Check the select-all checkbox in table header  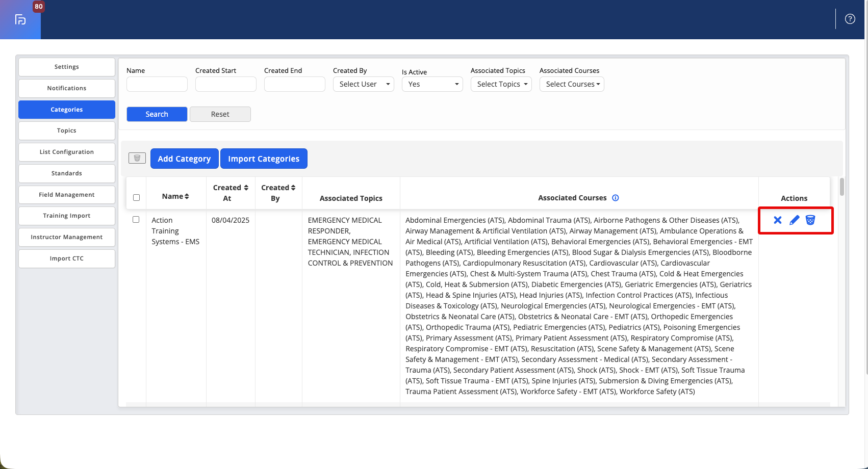pyautogui.click(x=136, y=197)
